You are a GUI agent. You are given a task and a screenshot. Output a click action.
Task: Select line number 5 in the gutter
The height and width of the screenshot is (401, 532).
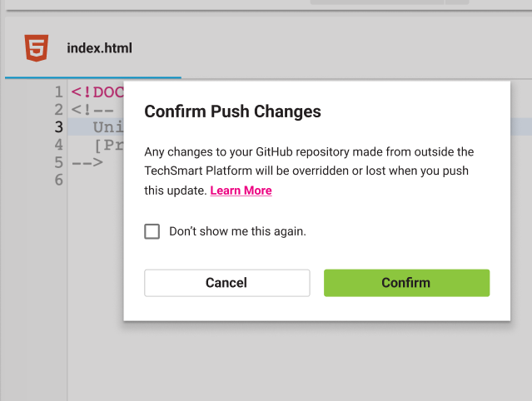pos(59,162)
